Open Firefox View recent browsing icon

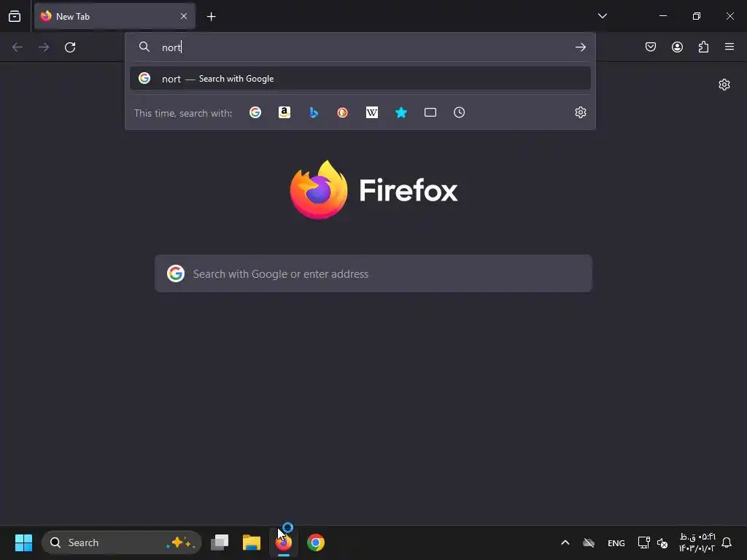pos(15,16)
